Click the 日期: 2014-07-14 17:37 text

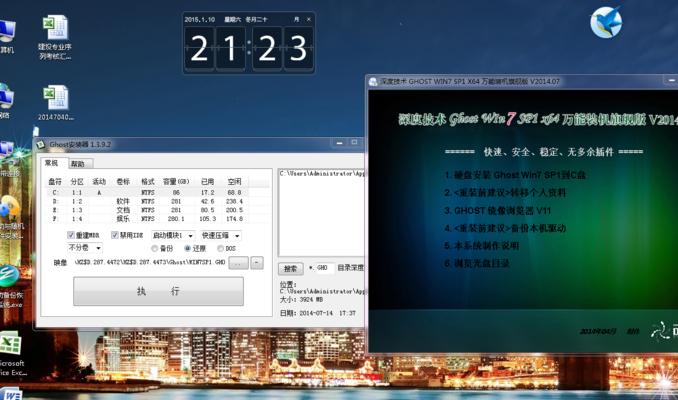coord(317,313)
